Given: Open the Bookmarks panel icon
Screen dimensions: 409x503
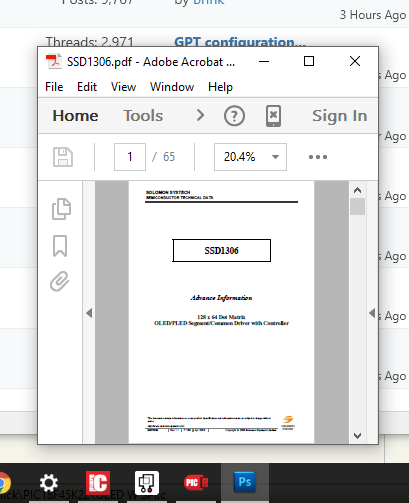Looking at the screenshot, I should coord(60,246).
